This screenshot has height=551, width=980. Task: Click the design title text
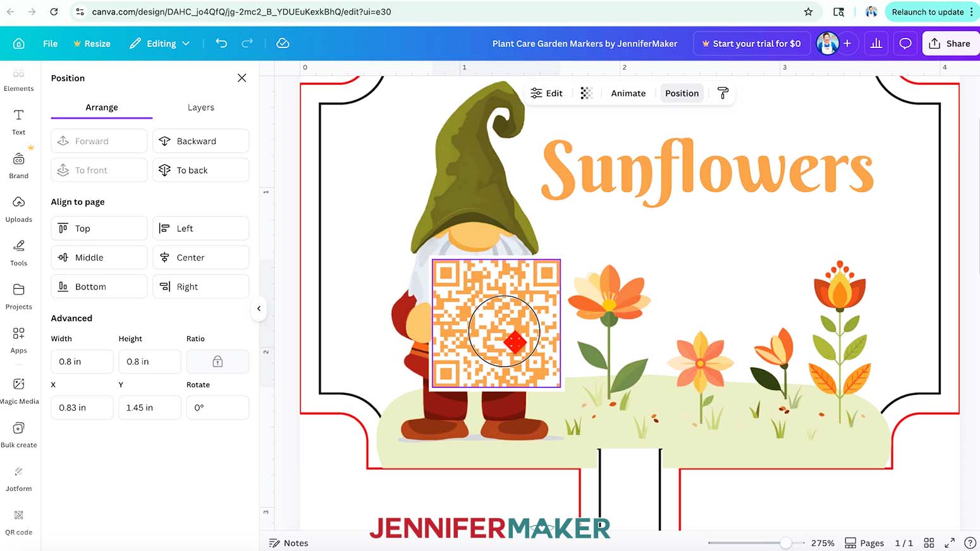[x=585, y=44]
